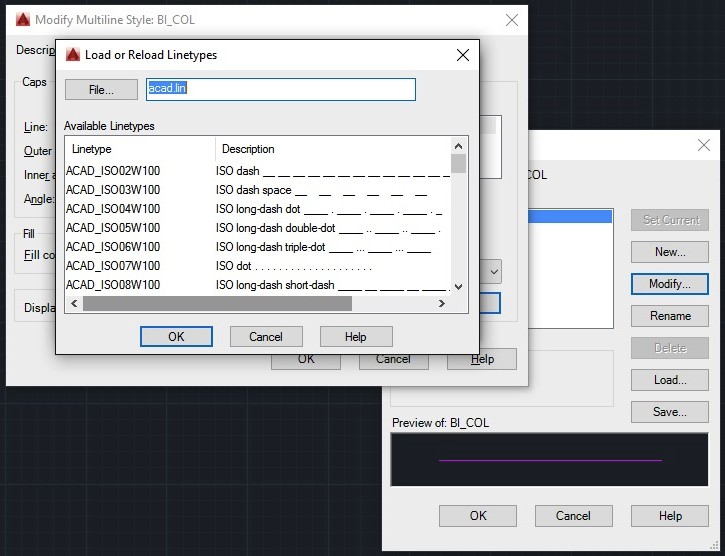Select linetype ACAD_ISO06W100
This screenshot has width=725, height=556.
113,247
